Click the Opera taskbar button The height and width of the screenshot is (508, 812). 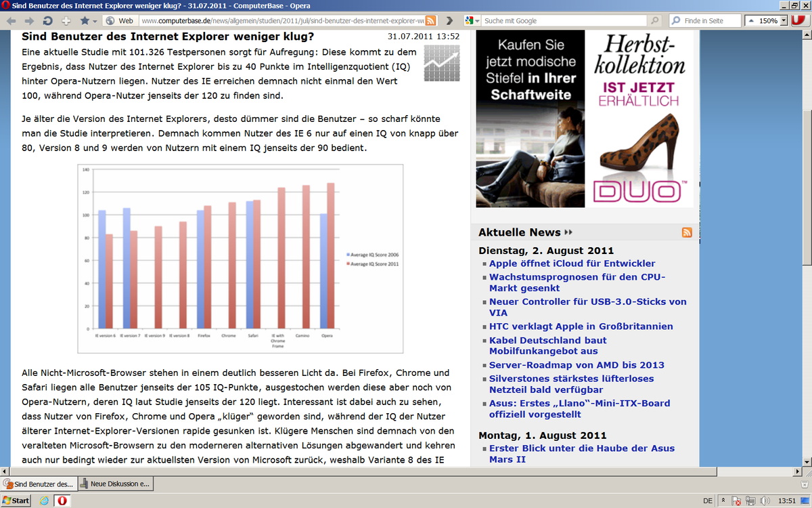coord(64,501)
